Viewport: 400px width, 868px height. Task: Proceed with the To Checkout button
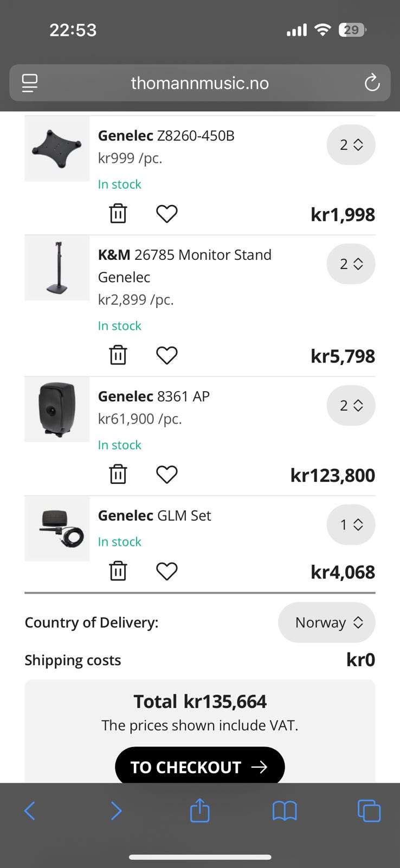199,766
